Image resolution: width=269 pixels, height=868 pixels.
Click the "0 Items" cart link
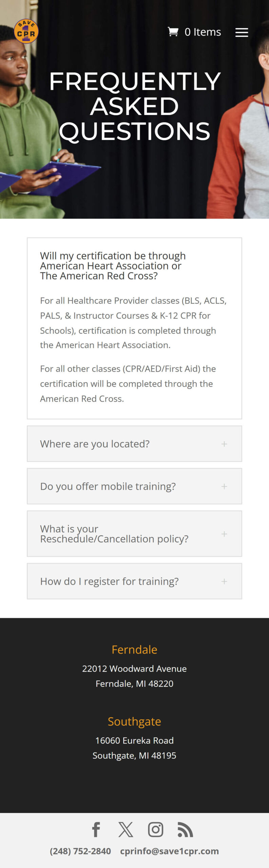coord(203,32)
